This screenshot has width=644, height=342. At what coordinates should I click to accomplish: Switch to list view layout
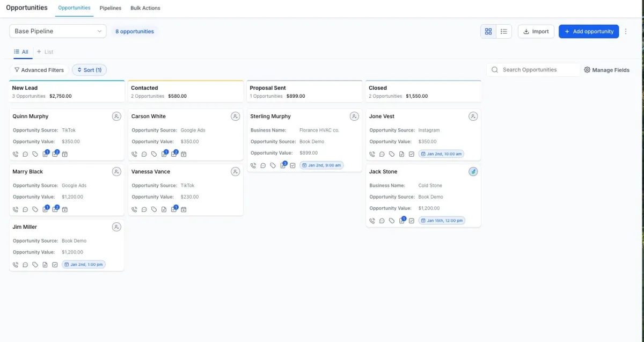[503, 32]
